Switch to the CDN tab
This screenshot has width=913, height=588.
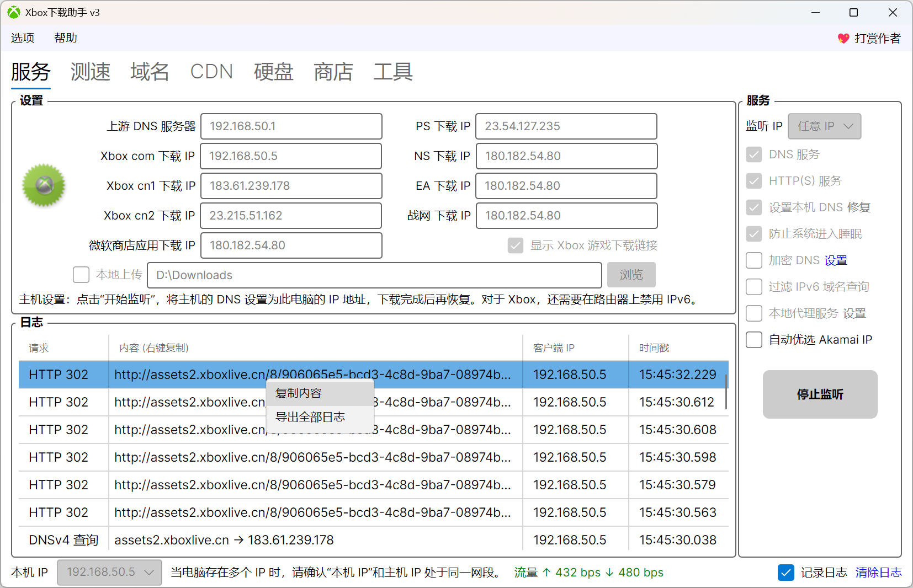click(211, 72)
